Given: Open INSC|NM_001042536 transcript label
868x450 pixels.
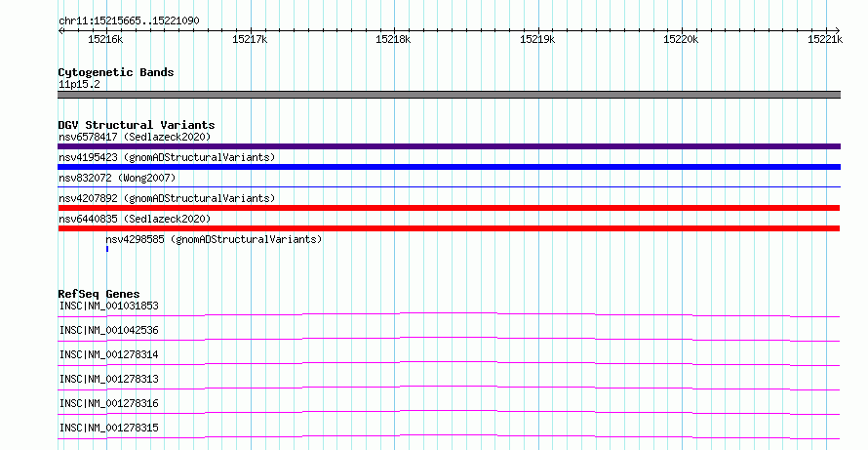Looking at the screenshot, I should tap(108, 330).
